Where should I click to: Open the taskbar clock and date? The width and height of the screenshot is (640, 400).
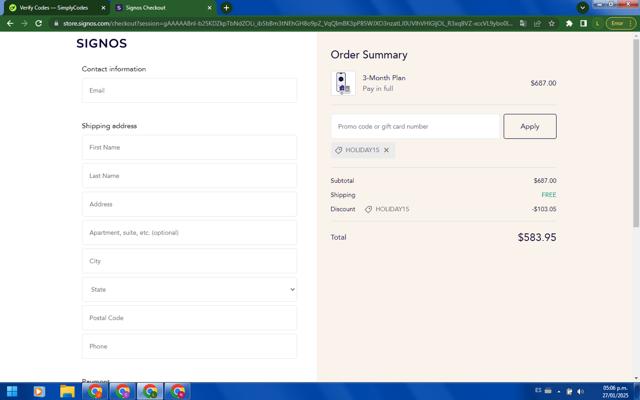[x=615, y=391]
